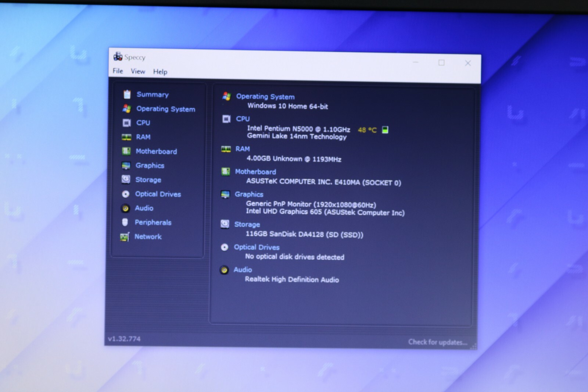Open the Graphics heading link in summary
Screen dimensions: 588x392
[x=249, y=194]
